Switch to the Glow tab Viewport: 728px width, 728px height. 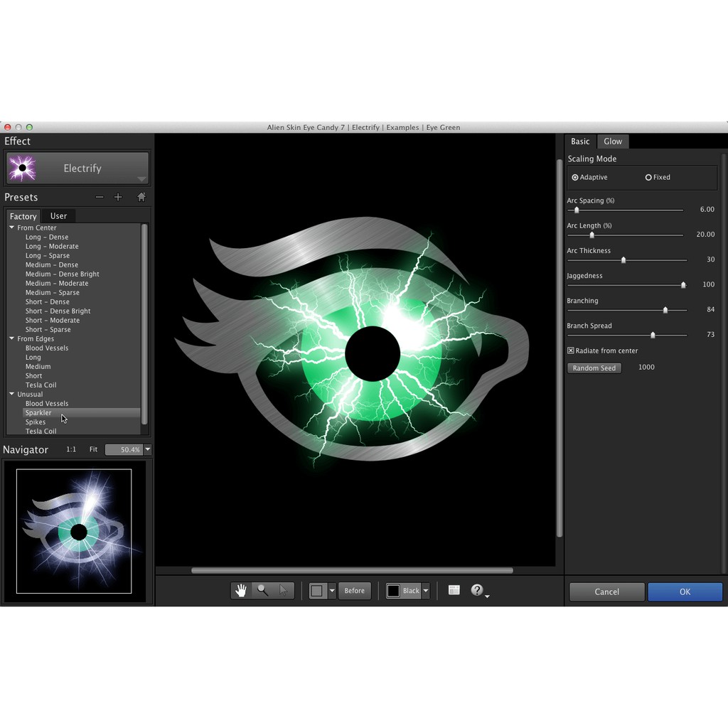pyautogui.click(x=612, y=141)
